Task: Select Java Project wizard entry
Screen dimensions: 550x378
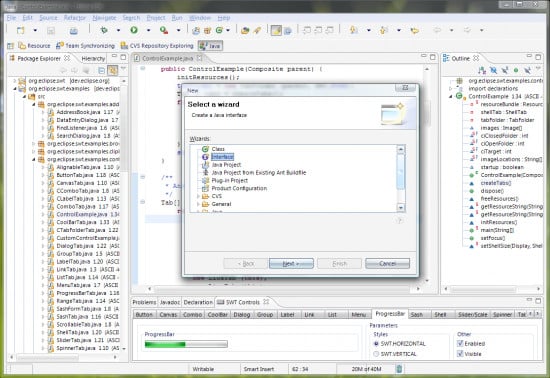Action: (x=226, y=165)
